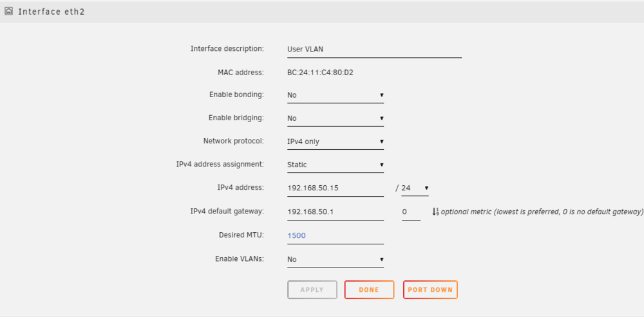
Task: Open the Enable bonding dropdown
Action: (336, 95)
